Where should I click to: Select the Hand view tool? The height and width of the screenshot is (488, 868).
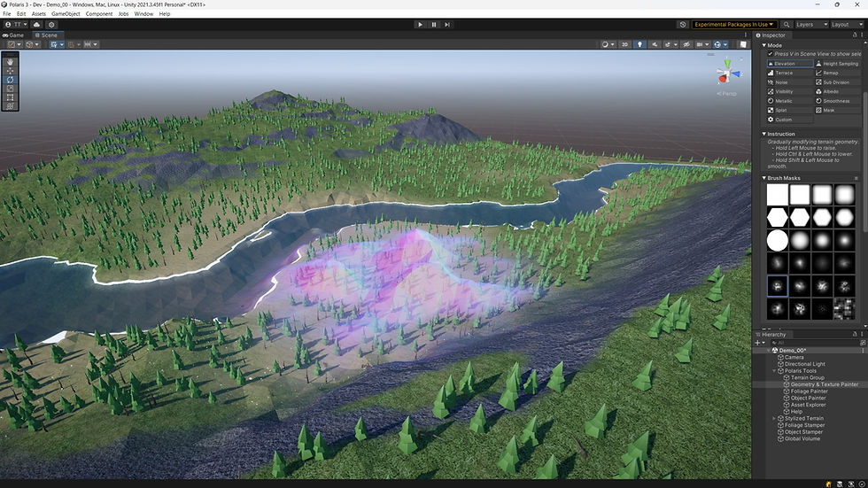(10, 62)
